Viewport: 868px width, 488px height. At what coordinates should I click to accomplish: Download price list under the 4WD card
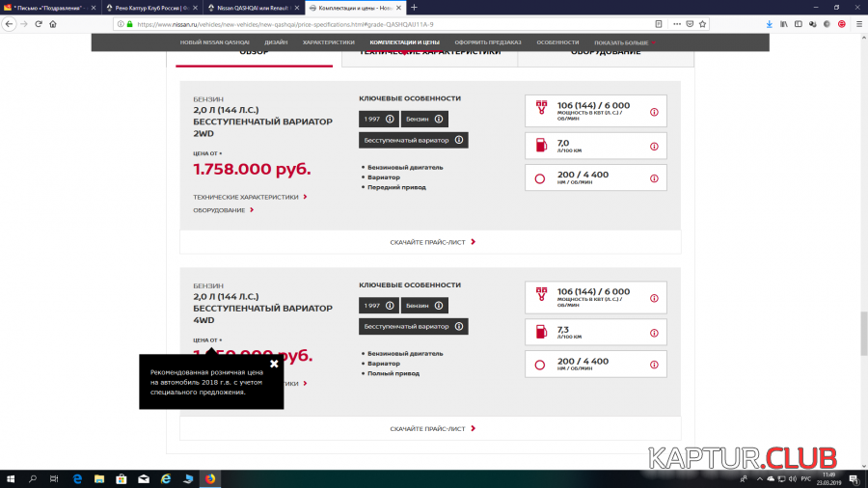pos(432,429)
